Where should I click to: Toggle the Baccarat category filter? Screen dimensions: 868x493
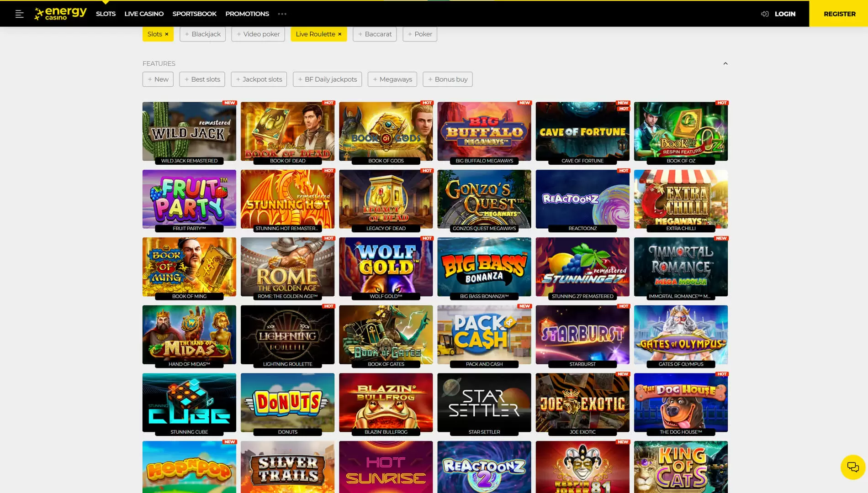click(x=374, y=34)
